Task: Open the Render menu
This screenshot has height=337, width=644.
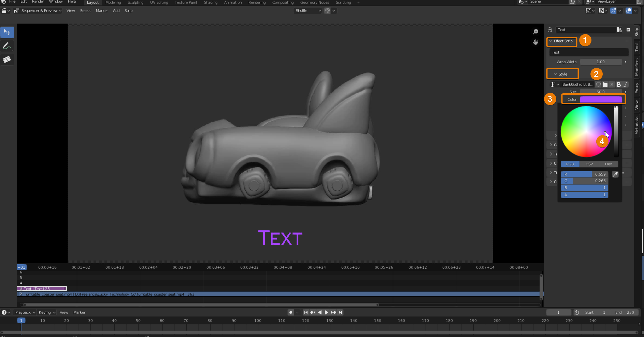Action: click(x=38, y=2)
